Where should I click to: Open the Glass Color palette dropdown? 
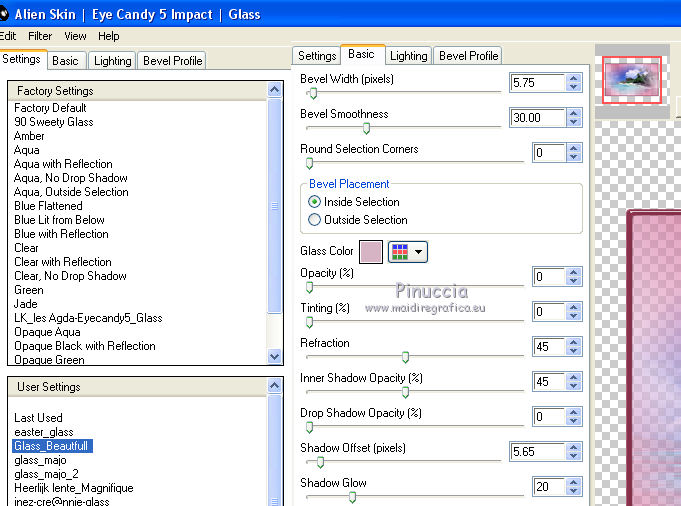(408, 252)
